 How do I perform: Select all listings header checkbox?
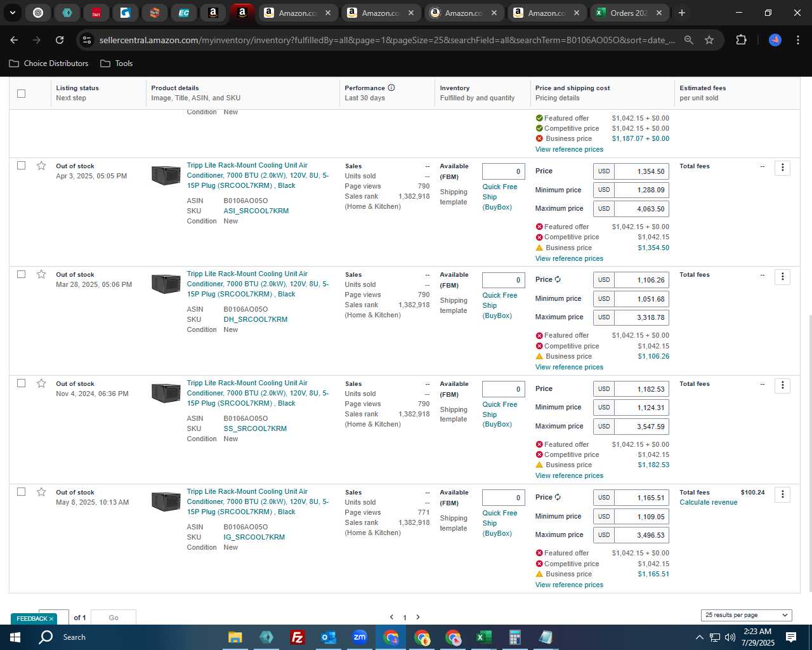[21, 93]
